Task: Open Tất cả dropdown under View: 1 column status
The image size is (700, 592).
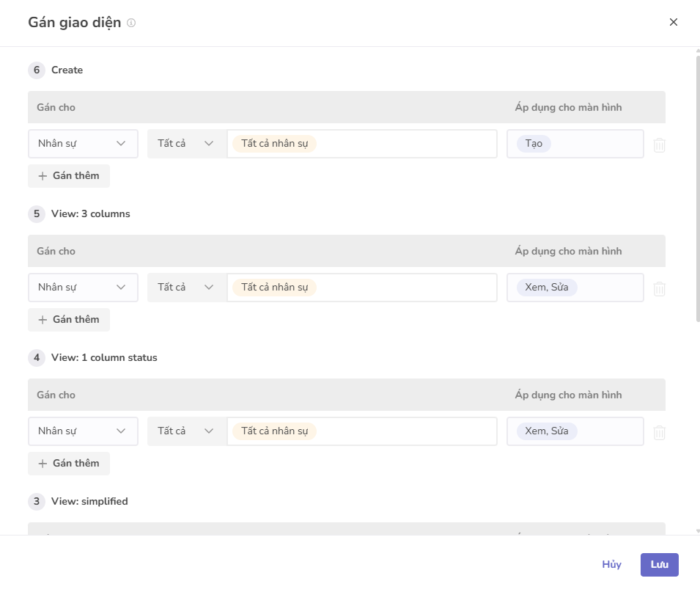Action: (x=186, y=431)
